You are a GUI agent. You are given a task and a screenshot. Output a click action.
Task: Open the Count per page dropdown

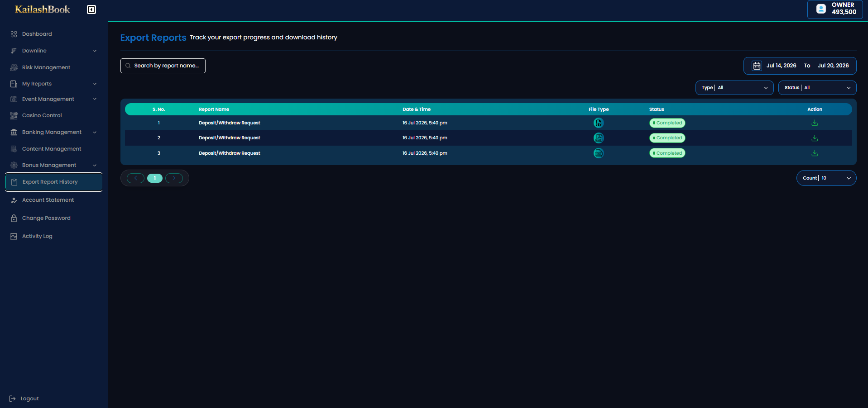826,178
